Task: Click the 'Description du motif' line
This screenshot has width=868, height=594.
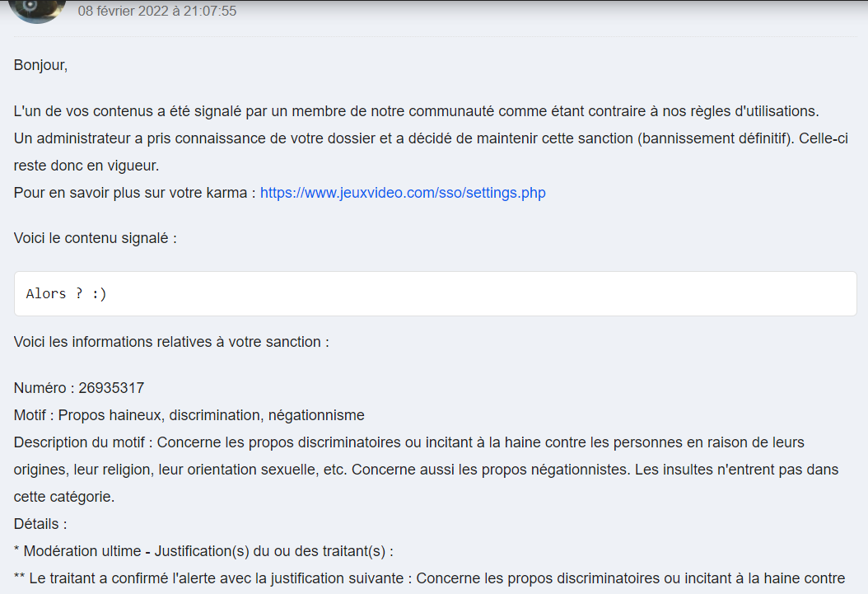Action: click(409, 442)
